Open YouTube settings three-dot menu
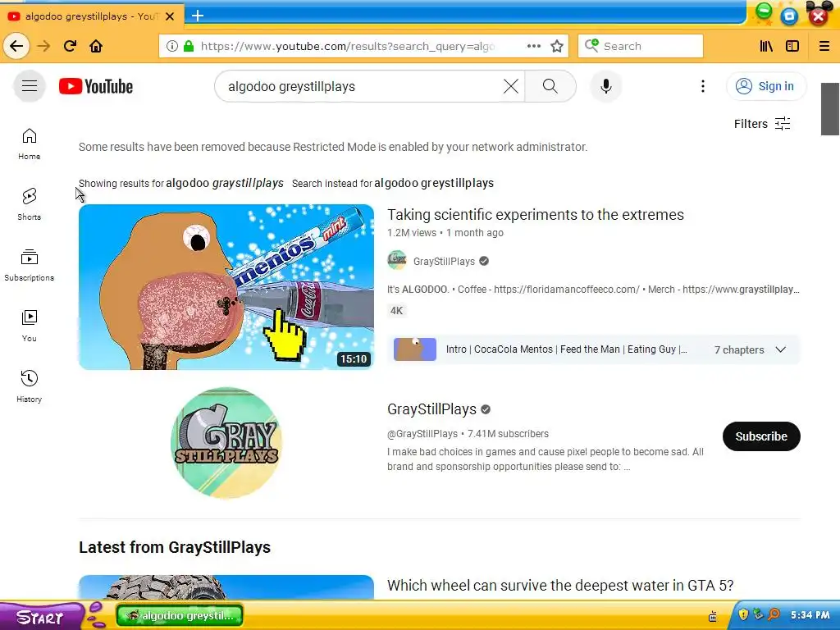Screen dimensions: 840x630 pyautogui.click(x=703, y=86)
